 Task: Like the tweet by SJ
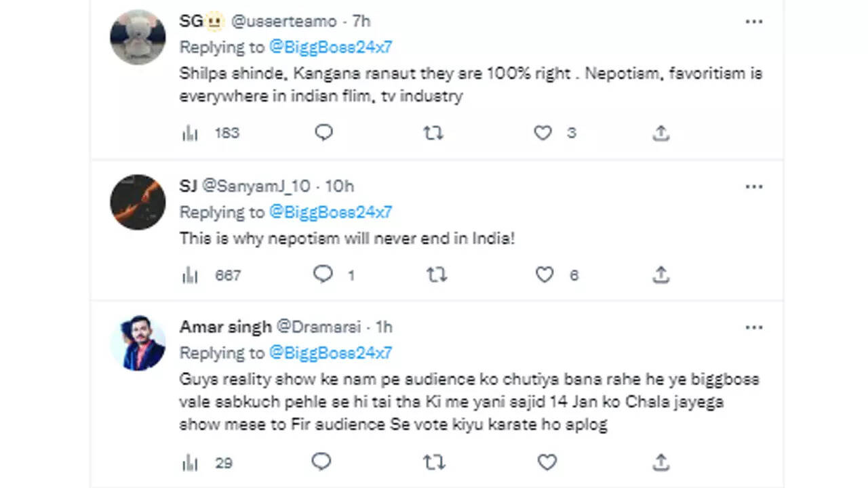pyautogui.click(x=545, y=274)
